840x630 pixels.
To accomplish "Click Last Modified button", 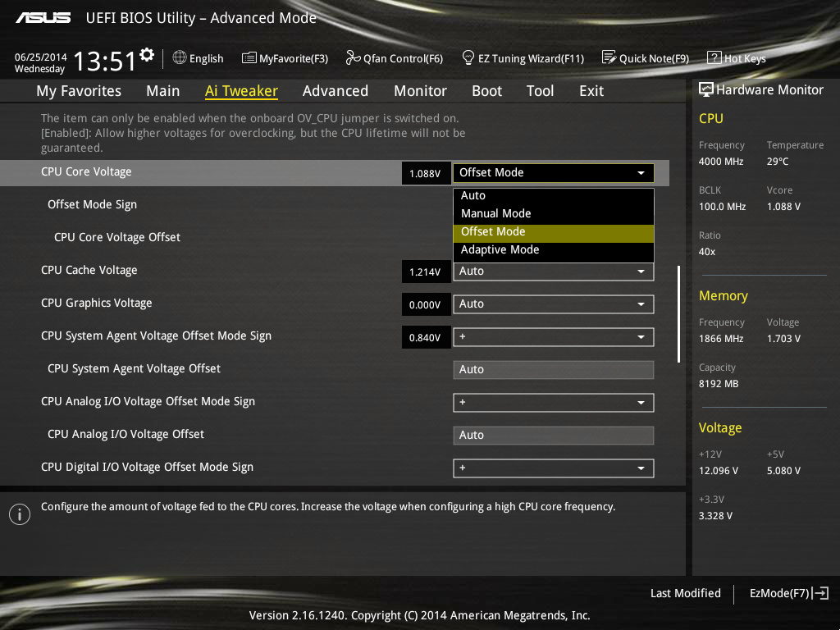I will click(x=685, y=593).
